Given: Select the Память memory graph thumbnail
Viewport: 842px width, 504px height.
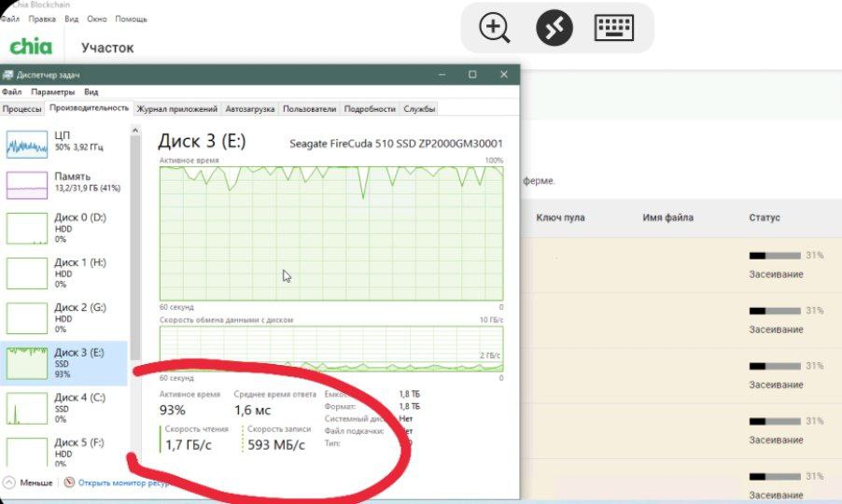Looking at the screenshot, I should click(x=27, y=185).
